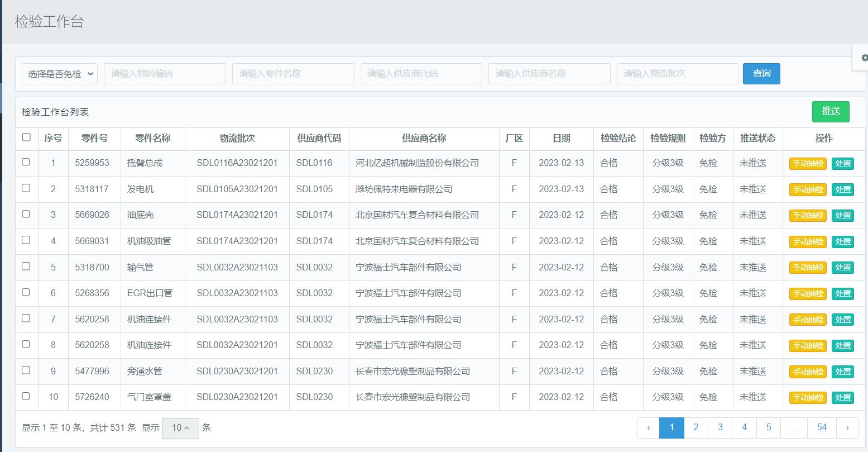Click the green 推送 button
Screen dimensions: 868x452
point(831,111)
